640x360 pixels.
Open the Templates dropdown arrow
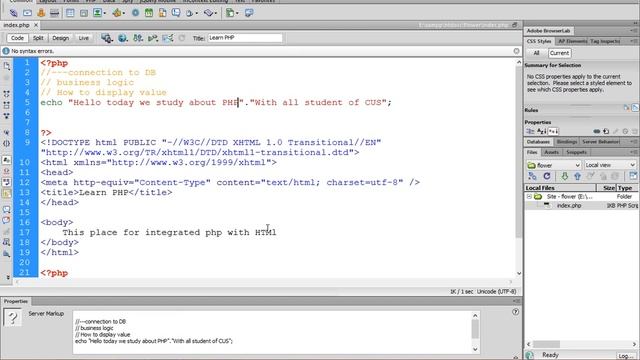pyautogui.click(x=237, y=13)
